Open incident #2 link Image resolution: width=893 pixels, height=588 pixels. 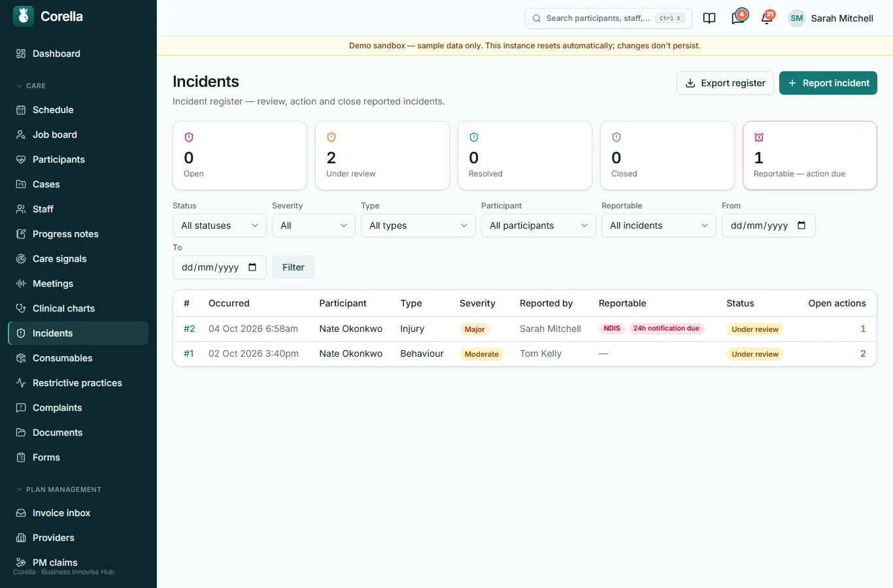(190, 329)
